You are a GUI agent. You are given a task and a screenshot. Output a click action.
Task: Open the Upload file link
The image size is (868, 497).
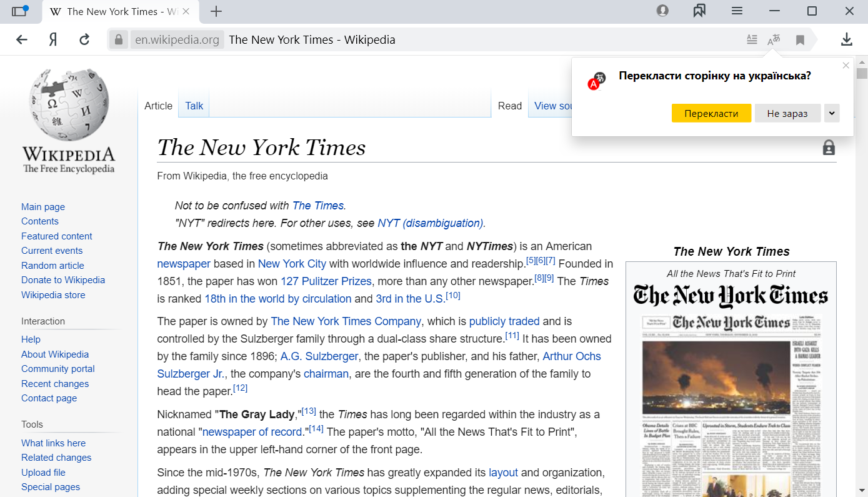pos(43,473)
